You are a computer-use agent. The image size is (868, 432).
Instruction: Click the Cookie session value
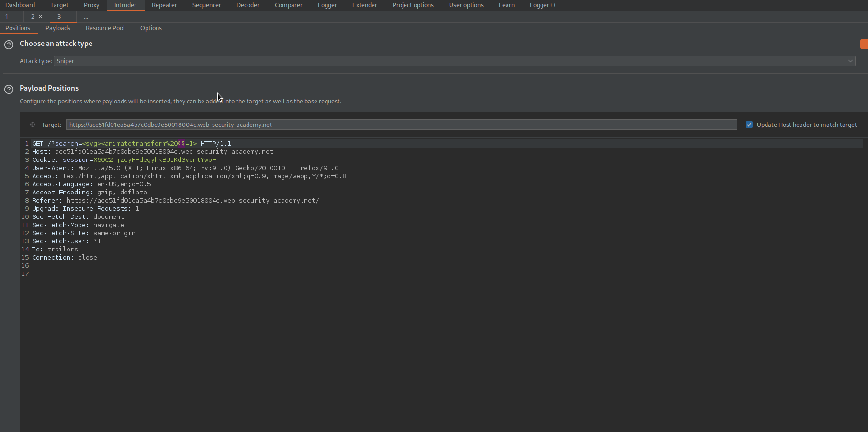coord(155,160)
